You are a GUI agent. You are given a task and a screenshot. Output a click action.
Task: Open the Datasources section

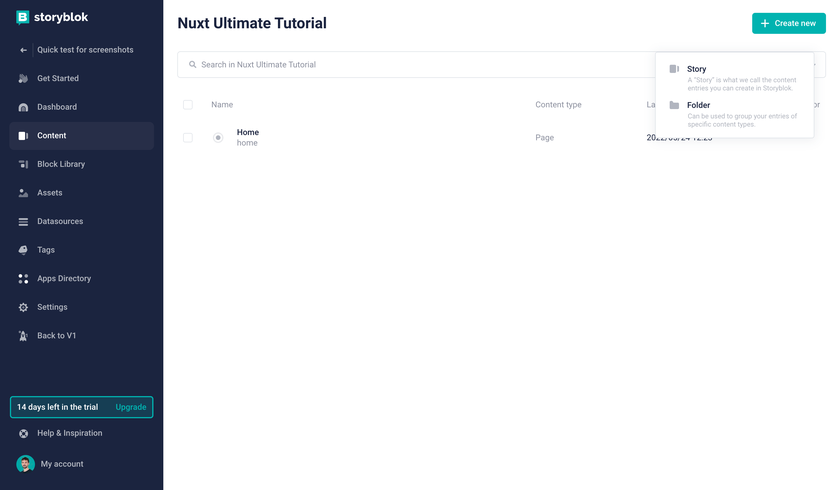point(81,221)
